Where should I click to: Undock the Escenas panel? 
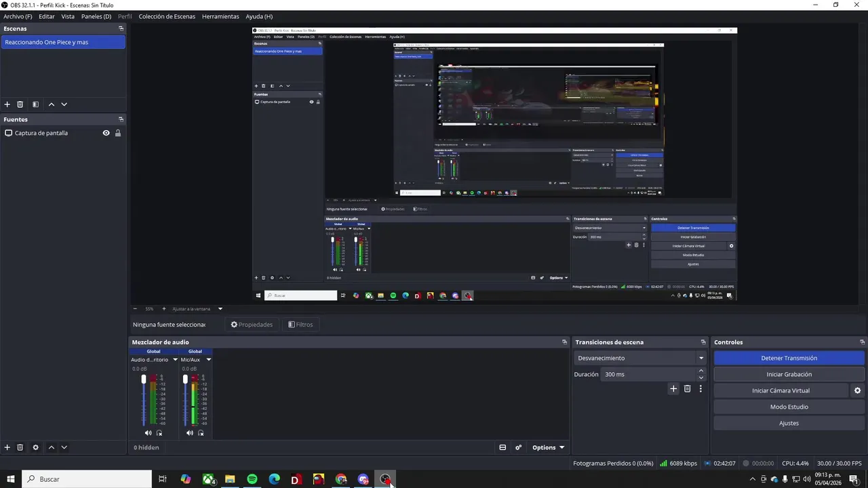tap(121, 28)
